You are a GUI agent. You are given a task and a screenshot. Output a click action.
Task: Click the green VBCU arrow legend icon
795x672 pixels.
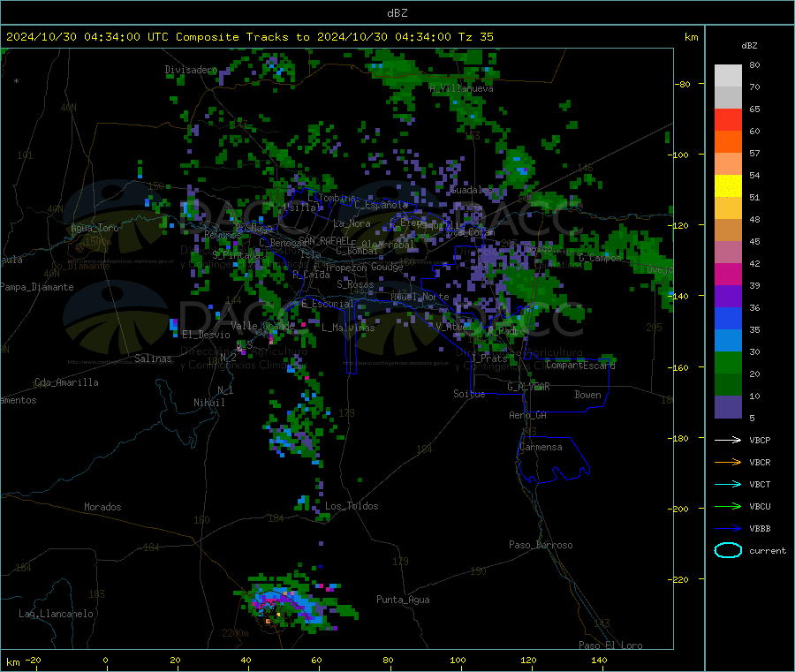point(728,506)
